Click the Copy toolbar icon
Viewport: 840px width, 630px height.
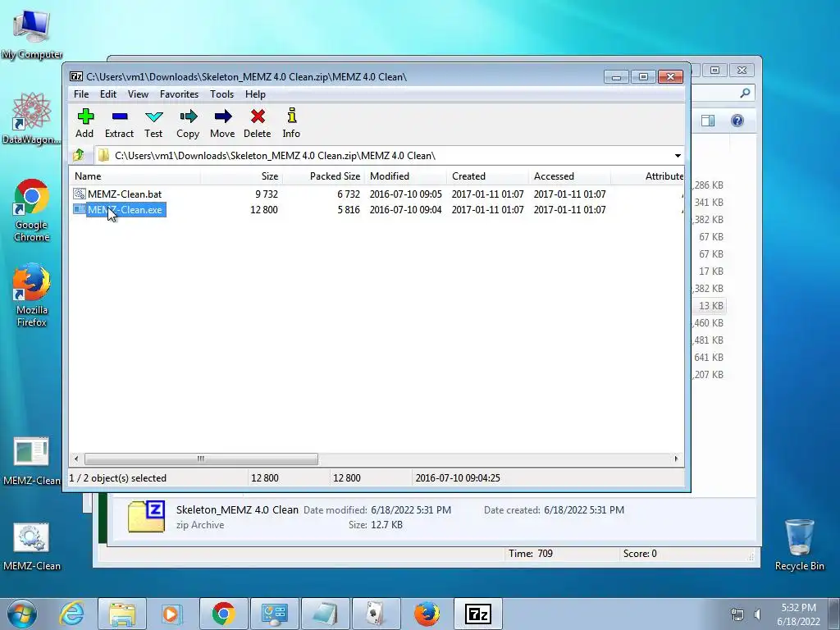coord(188,116)
